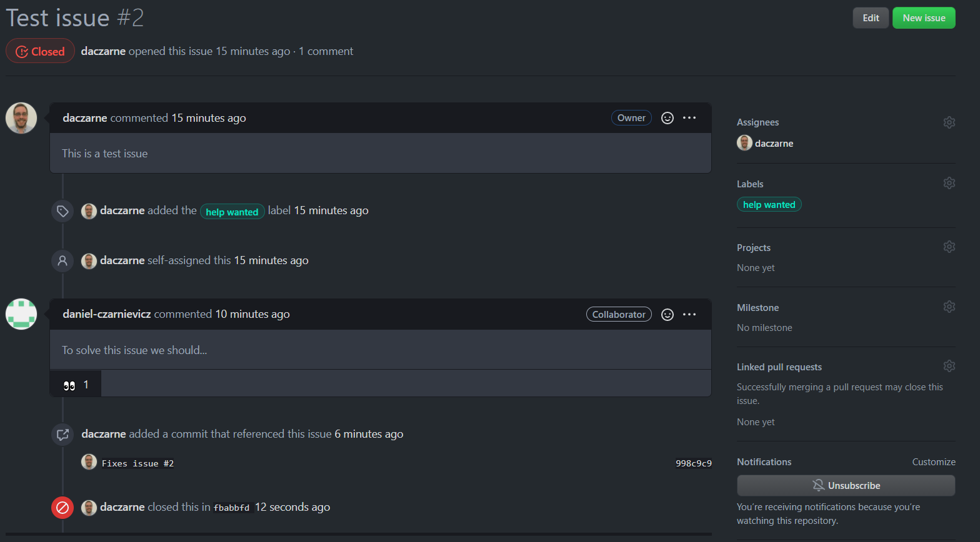Open Labels settings gear
Image resolution: width=980 pixels, height=542 pixels.
tap(949, 183)
